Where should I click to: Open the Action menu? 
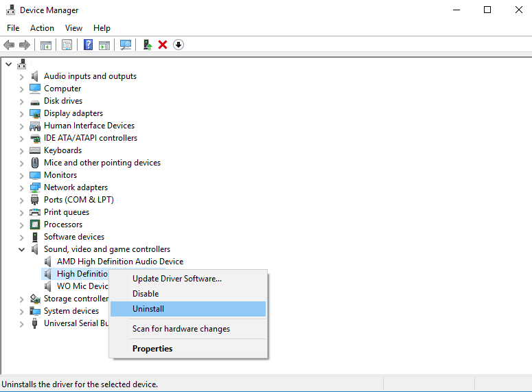[42, 28]
